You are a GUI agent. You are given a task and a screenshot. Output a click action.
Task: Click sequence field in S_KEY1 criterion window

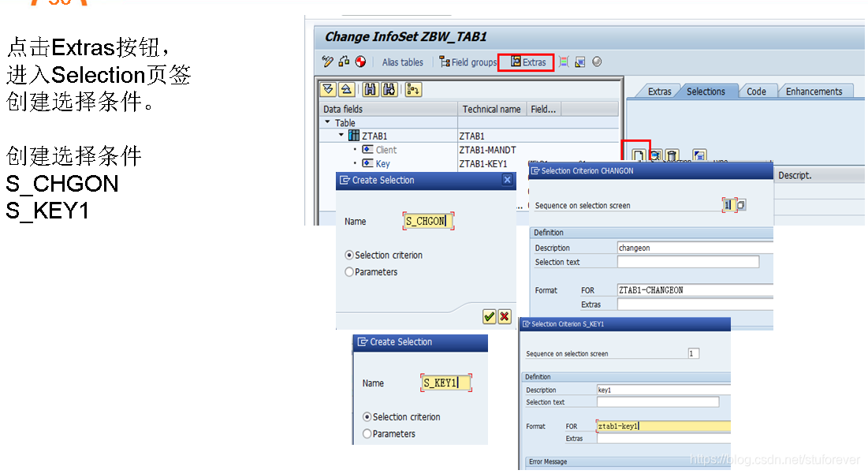694,353
